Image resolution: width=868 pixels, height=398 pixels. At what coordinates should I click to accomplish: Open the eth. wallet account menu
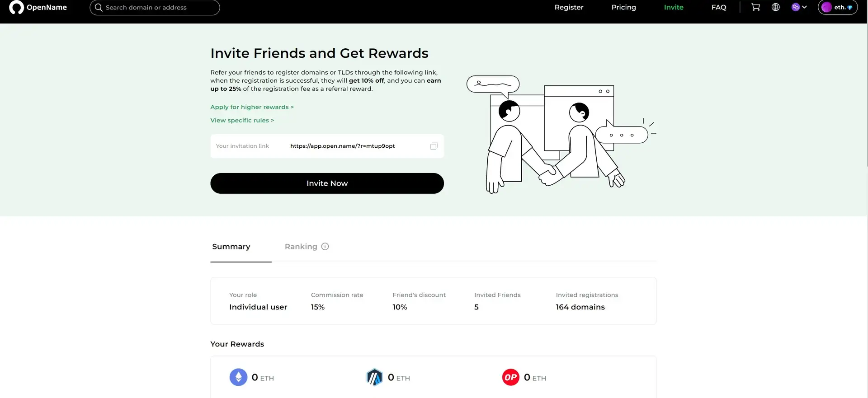[x=837, y=7]
